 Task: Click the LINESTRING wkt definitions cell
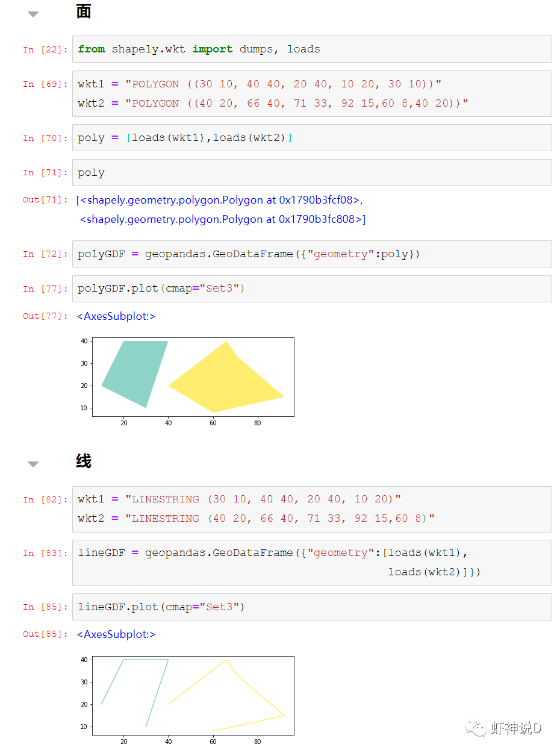point(312,509)
